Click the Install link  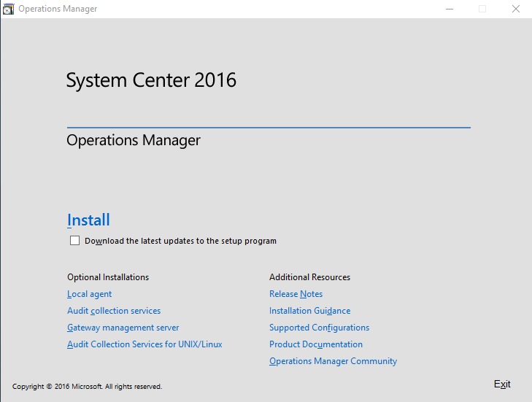[88, 220]
